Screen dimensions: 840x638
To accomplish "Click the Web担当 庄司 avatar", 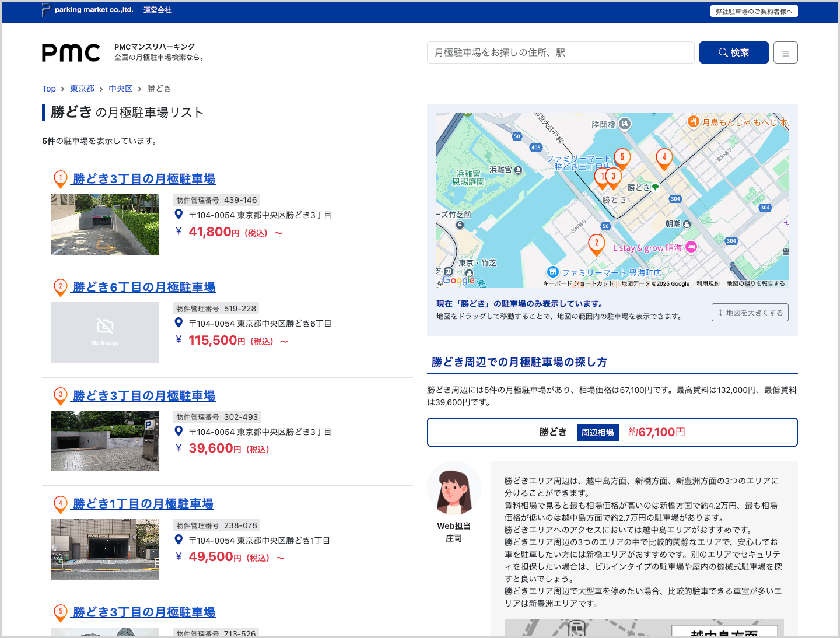I will 454,488.
